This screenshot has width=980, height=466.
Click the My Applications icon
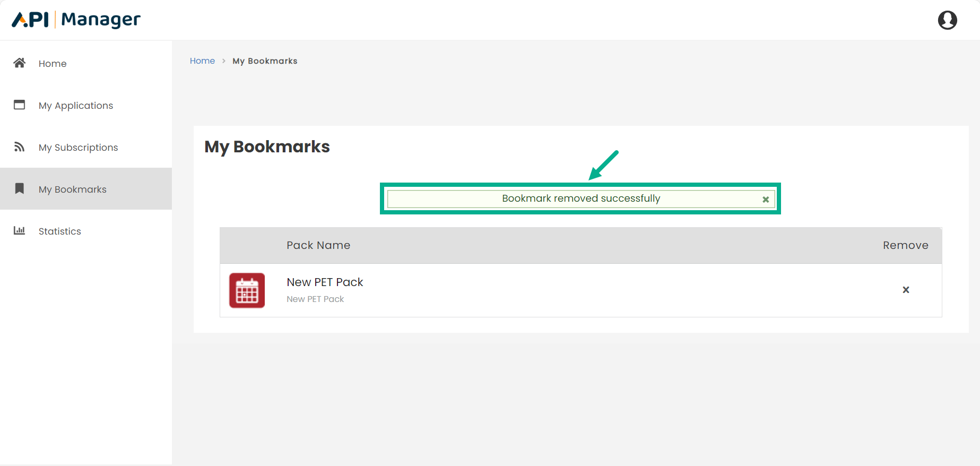pos(19,105)
